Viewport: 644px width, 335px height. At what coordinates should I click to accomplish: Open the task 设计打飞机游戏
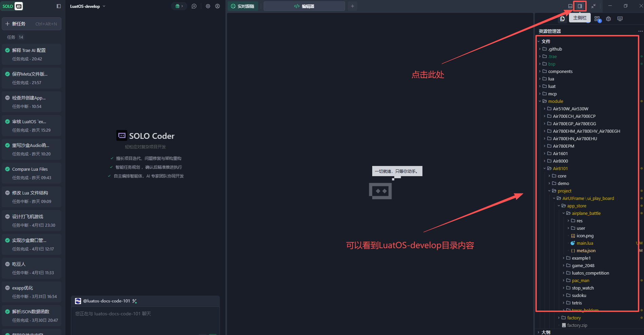(32, 221)
